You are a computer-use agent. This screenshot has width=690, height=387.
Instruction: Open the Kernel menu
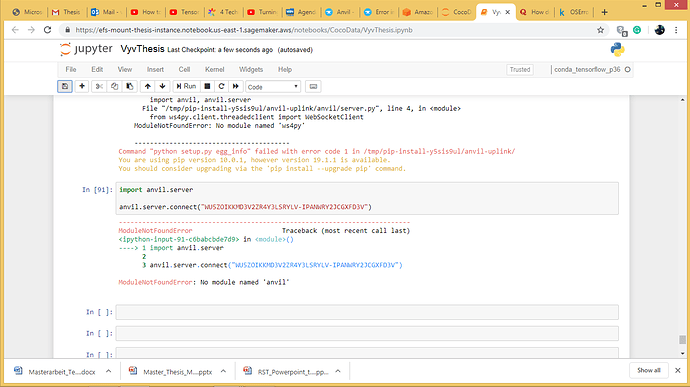(x=214, y=70)
